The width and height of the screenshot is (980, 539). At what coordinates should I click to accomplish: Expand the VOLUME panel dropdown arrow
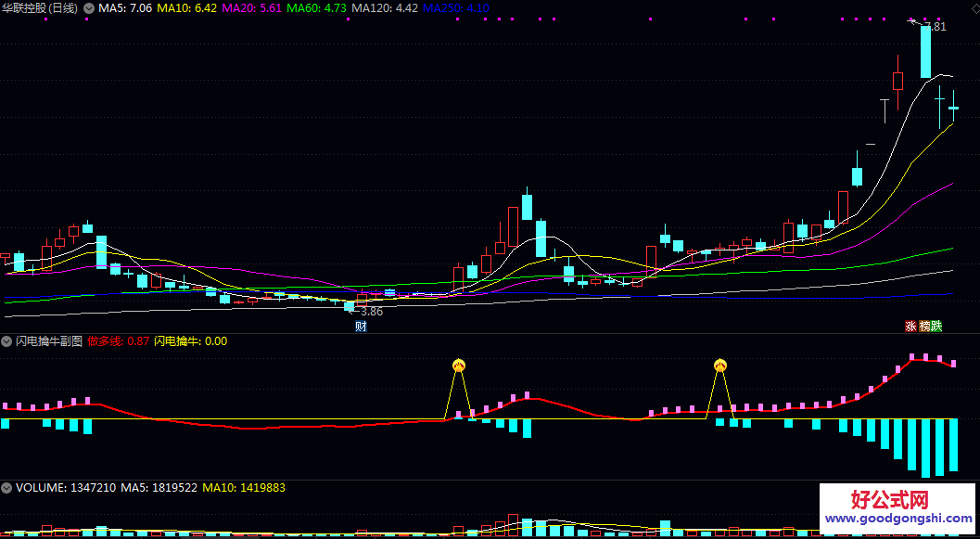(x=7, y=487)
